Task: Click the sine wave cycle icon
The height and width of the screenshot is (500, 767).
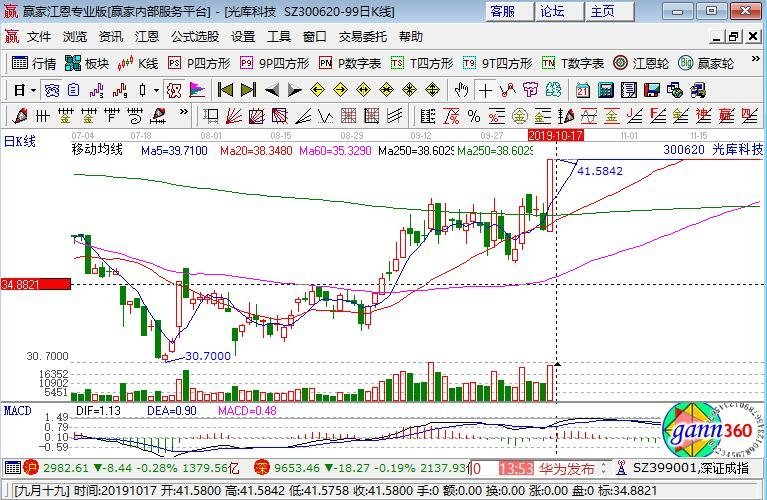Action: pos(588,116)
